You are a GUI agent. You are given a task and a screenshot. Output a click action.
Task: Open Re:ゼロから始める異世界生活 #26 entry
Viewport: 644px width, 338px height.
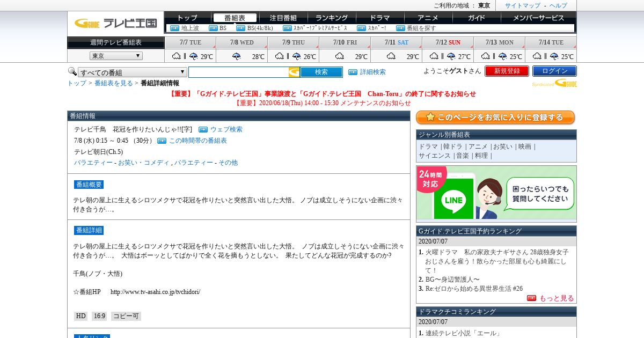tap(474, 289)
